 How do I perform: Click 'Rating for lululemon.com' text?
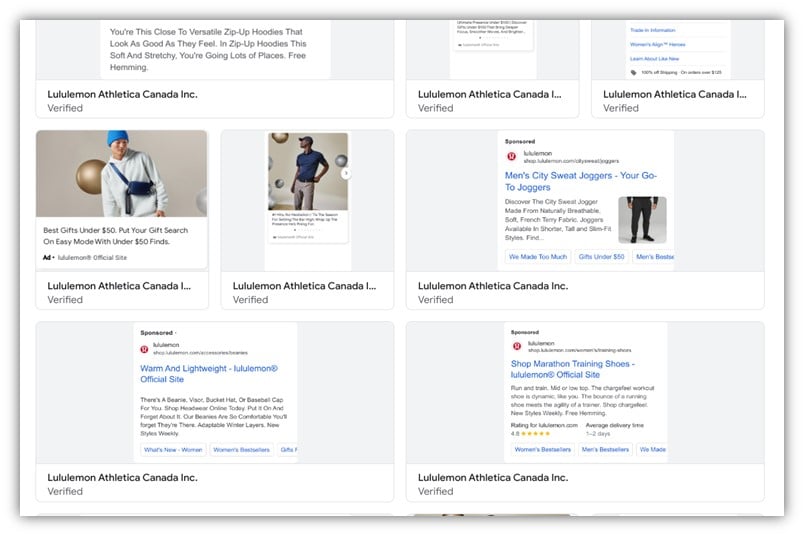click(544, 425)
